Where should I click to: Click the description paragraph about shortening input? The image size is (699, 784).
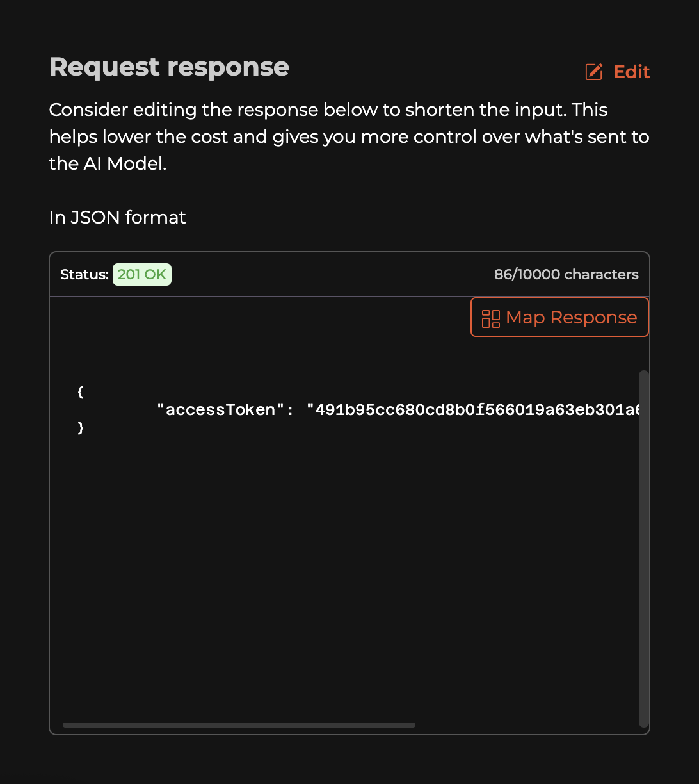(x=349, y=137)
